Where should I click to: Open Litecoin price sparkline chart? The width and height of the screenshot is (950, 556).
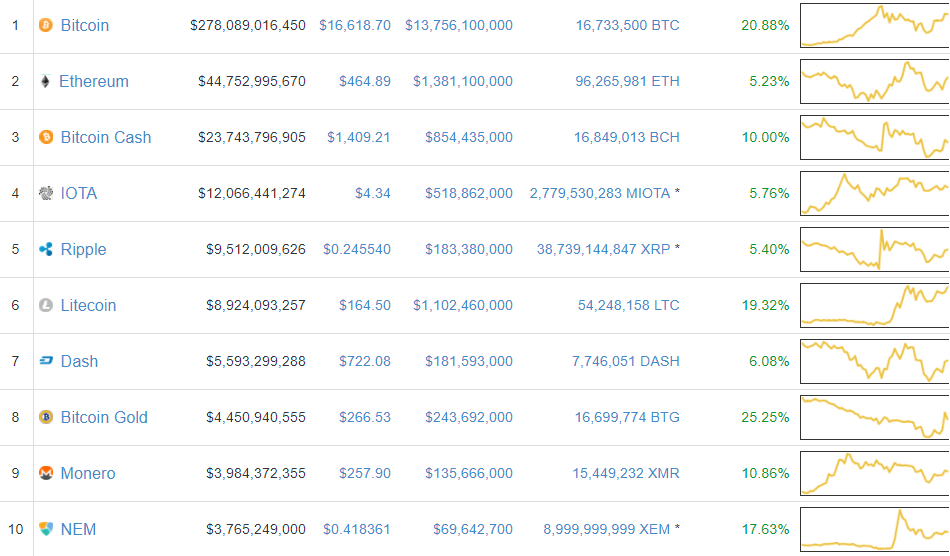(x=875, y=305)
